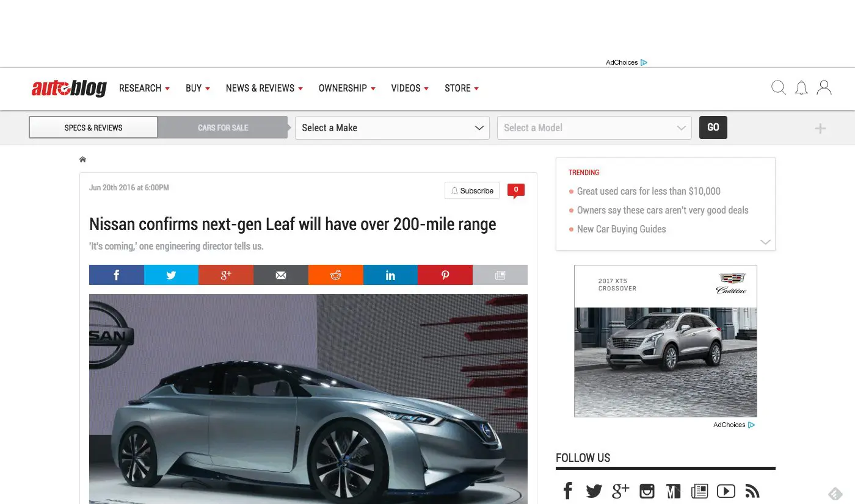Open the New Car Buying Guides link
Screen dimensions: 855x504
point(622,229)
